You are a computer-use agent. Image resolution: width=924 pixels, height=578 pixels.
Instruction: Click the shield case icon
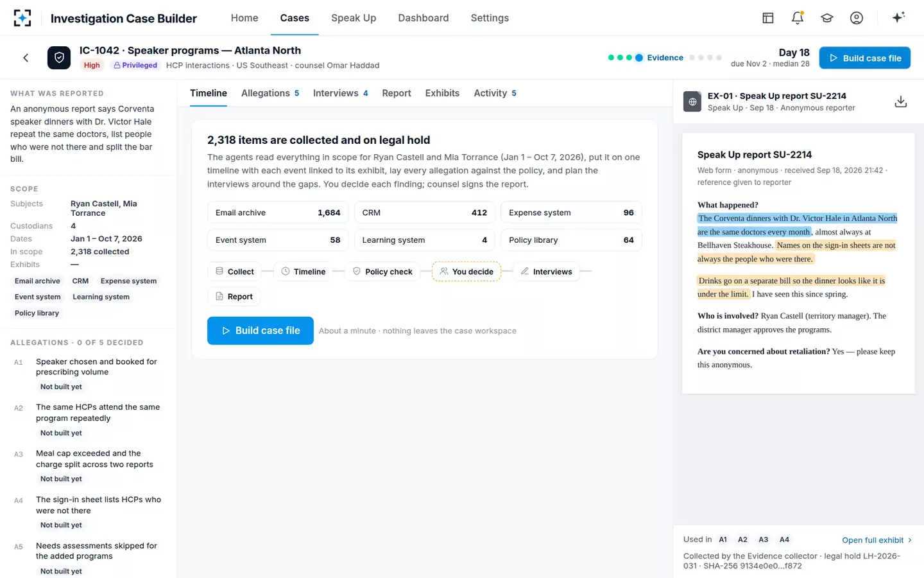pos(59,58)
